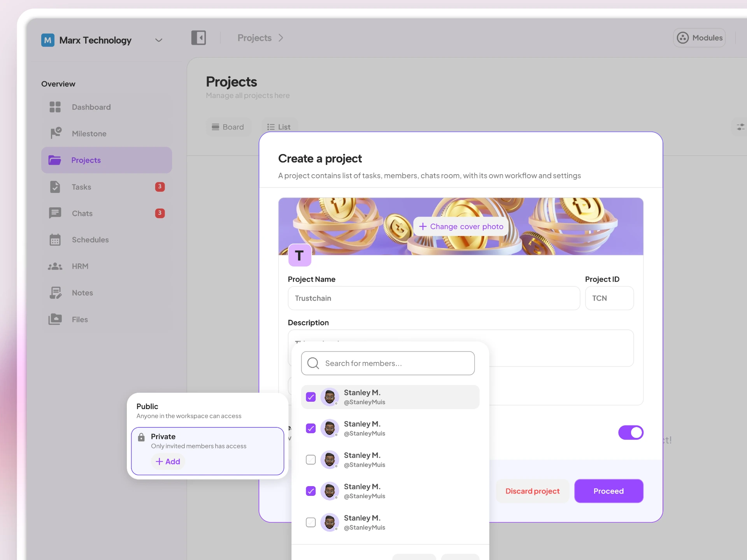Click the Modules circle icon
The image size is (747, 560).
[683, 38]
